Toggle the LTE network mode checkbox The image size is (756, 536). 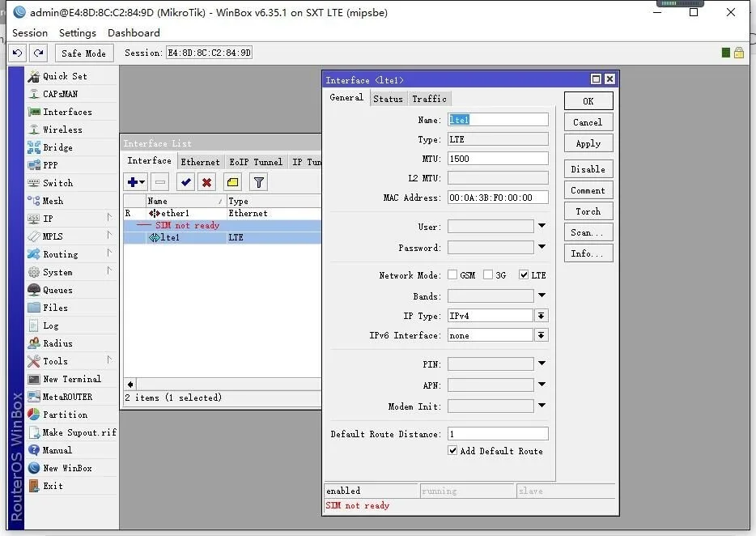coord(524,274)
